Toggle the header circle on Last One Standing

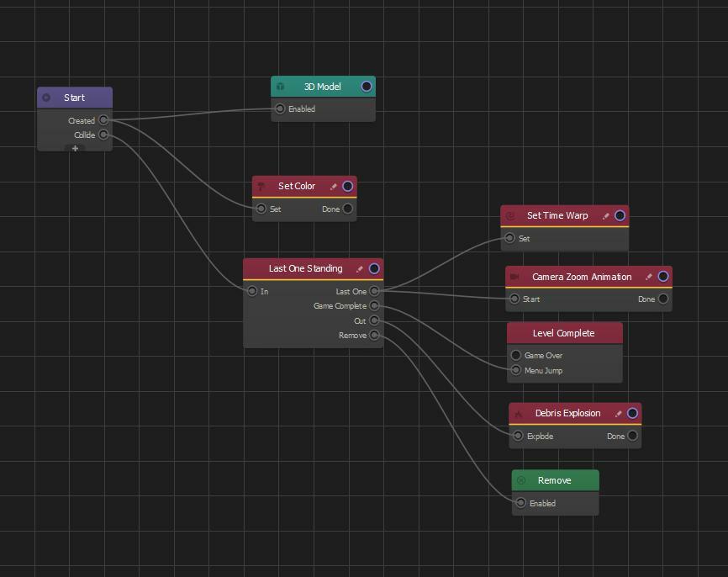(x=374, y=269)
